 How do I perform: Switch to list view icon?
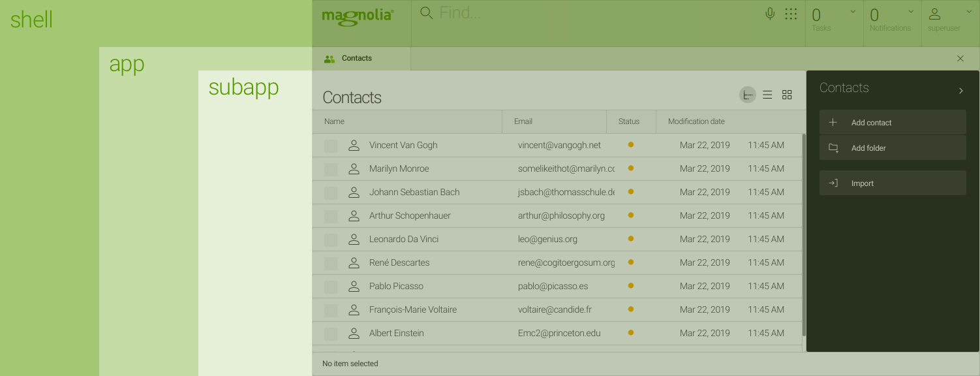point(767,95)
